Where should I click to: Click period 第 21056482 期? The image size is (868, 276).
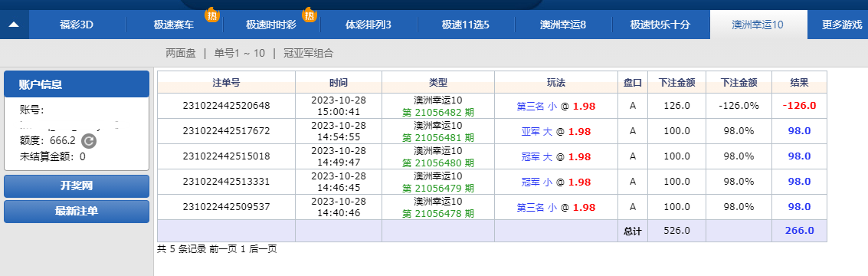[x=438, y=112]
